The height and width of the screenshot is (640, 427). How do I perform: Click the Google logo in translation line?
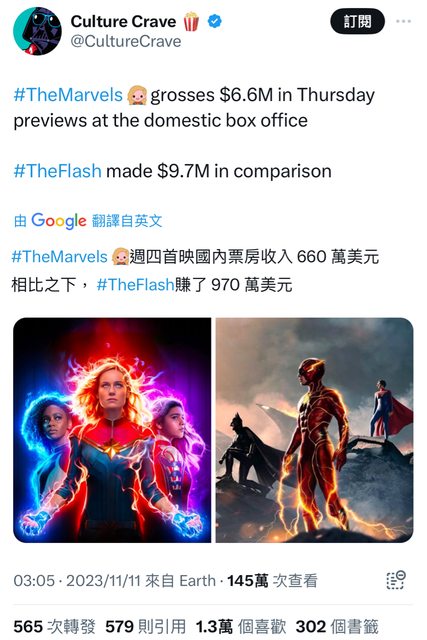59,221
